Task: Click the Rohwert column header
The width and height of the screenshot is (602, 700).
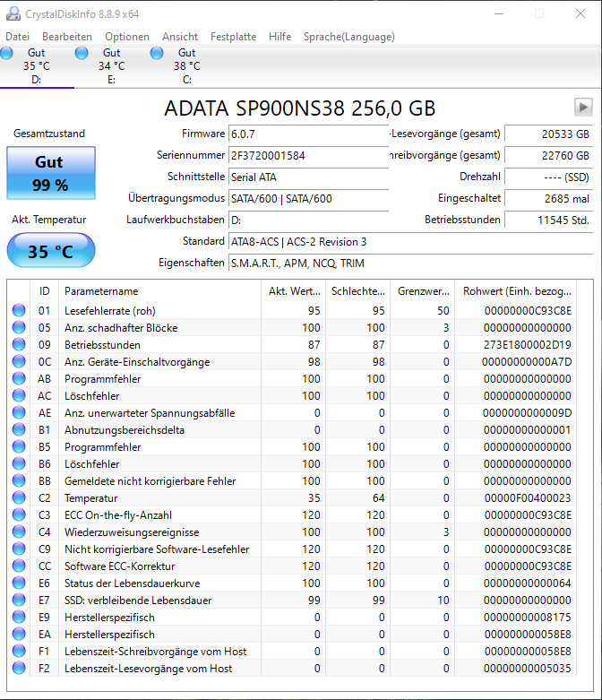Action: (x=516, y=291)
